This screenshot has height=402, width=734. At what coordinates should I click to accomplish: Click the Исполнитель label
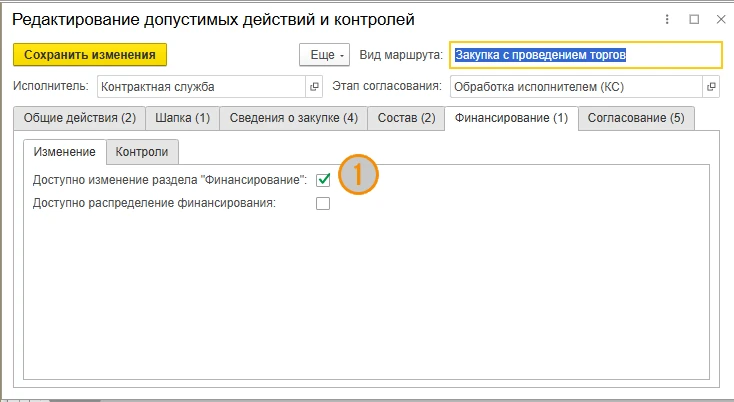click(x=51, y=86)
